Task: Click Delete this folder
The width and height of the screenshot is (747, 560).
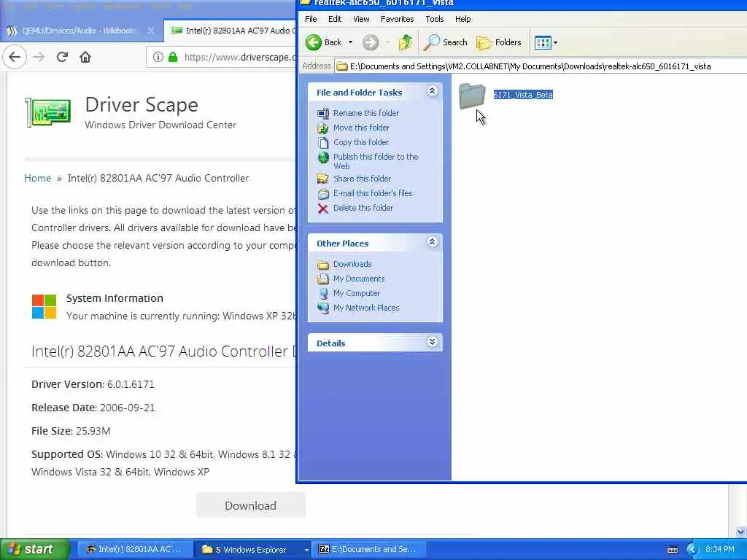Action: tap(363, 208)
